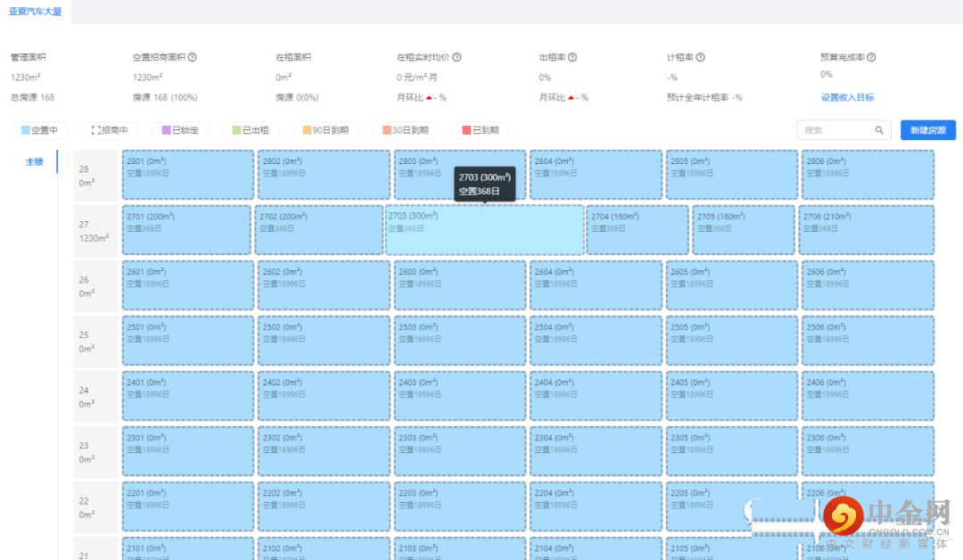The image size is (963, 560).
Task: Select the 主楼 building tab
Action: (35, 162)
